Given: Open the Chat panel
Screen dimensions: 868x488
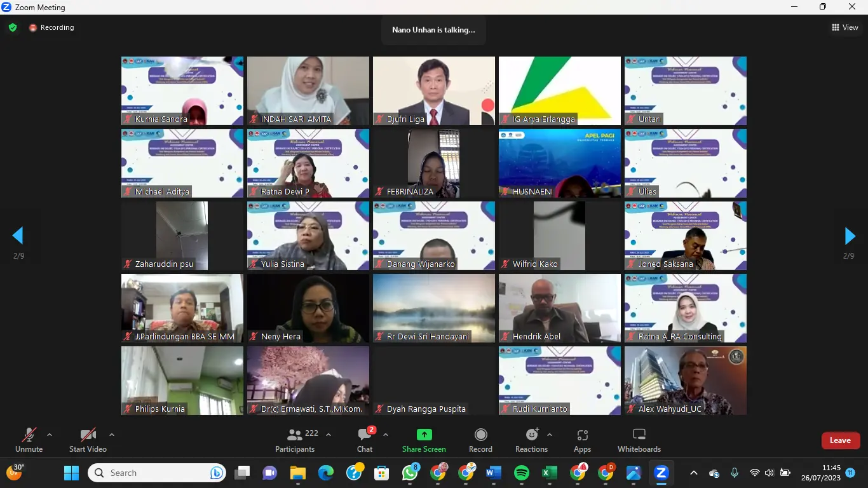Looking at the screenshot, I should (x=365, y=440).
